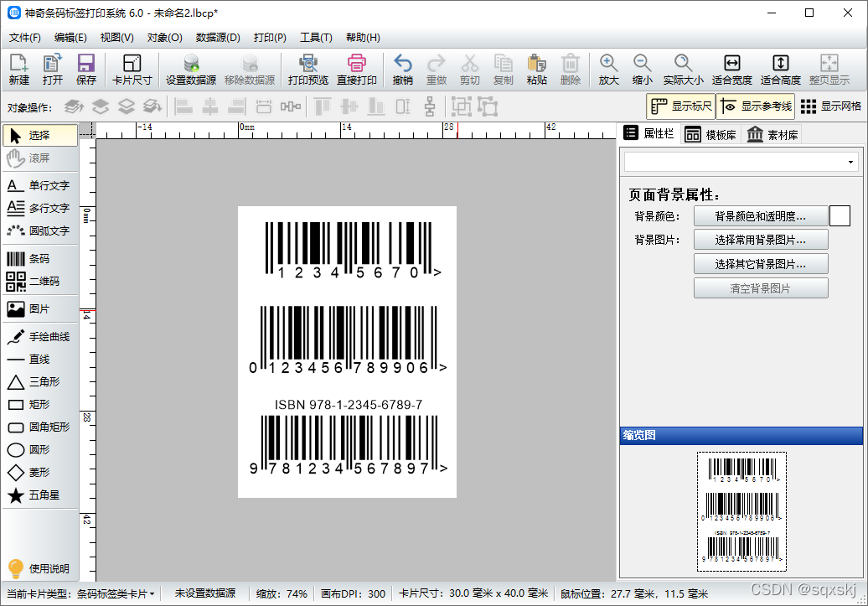Click 背景颜色和透明度... button

tap(761, 216)
